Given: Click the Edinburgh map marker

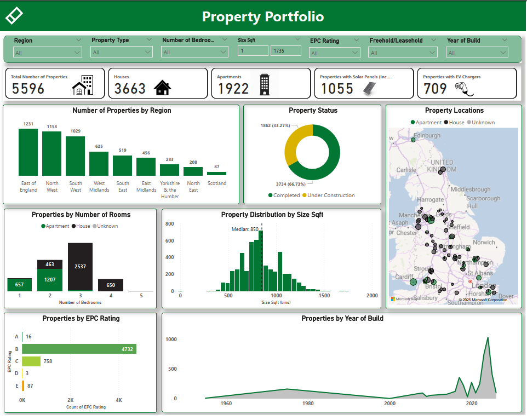Looking at the screenshot, I should [413, 140].
